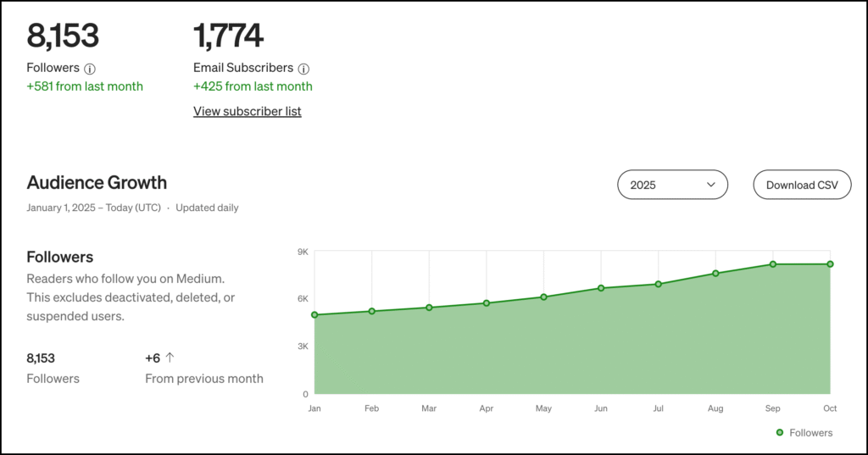Image resolution: width=868 pixels, height=455 pixels.
Task: Select the Feb data point on chart
Action: 372,312
